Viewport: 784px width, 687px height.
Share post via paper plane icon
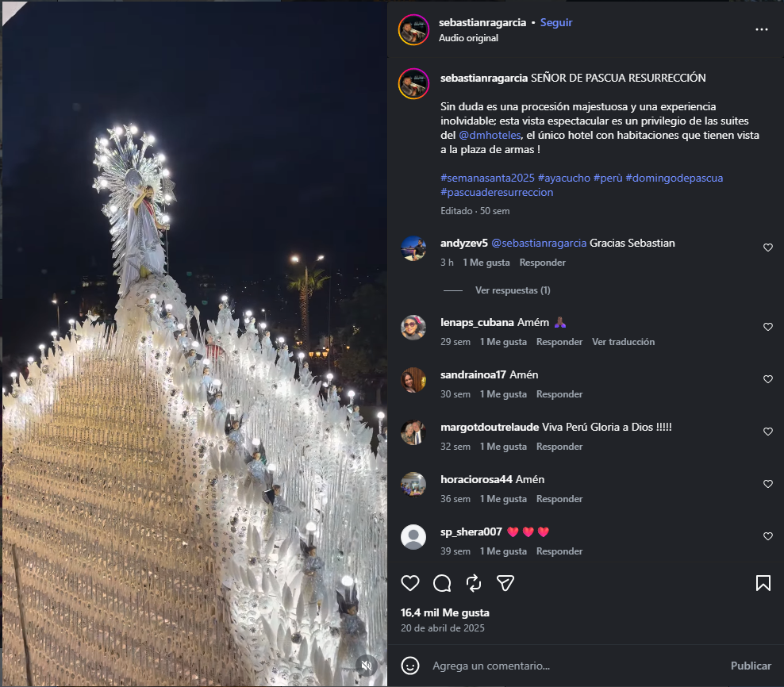505,583
